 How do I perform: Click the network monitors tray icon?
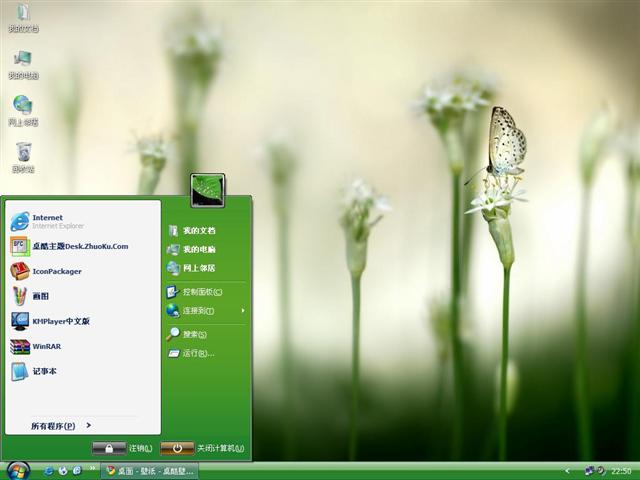(x=589, y=471)
